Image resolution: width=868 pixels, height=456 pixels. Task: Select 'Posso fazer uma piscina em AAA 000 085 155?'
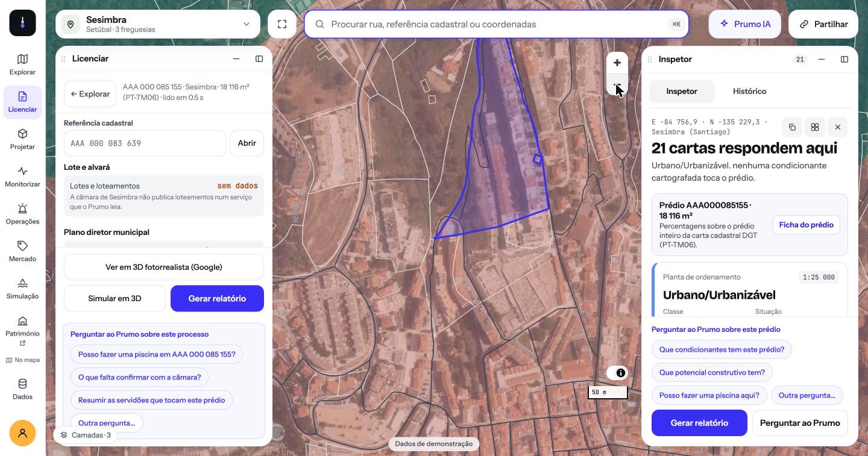click(x=157, y=354)
